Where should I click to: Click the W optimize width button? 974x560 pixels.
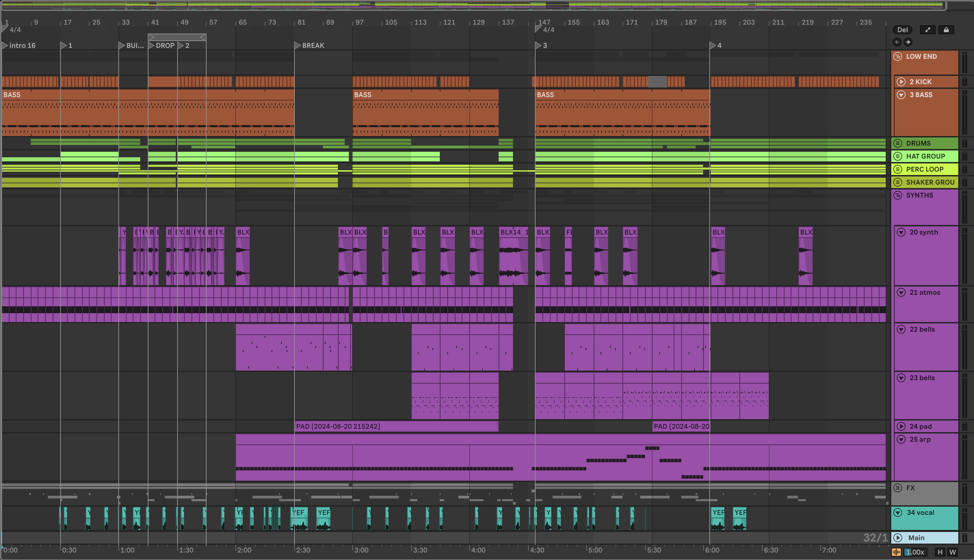[952, 552]
